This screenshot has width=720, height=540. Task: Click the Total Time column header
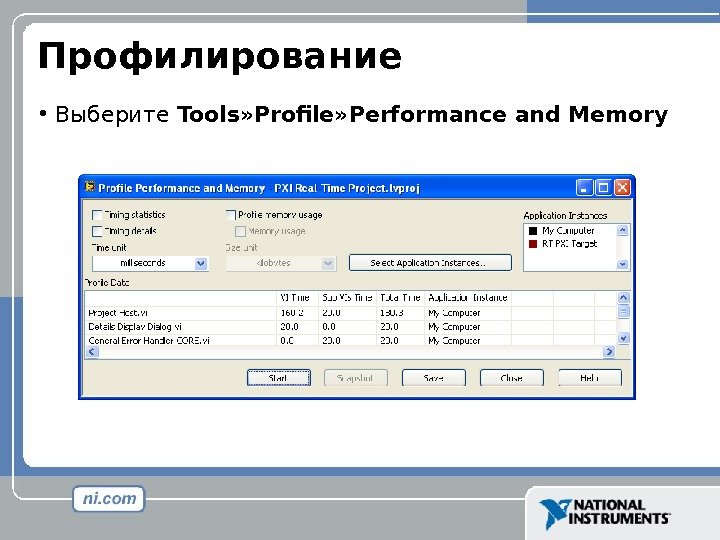tap(400, 298)
